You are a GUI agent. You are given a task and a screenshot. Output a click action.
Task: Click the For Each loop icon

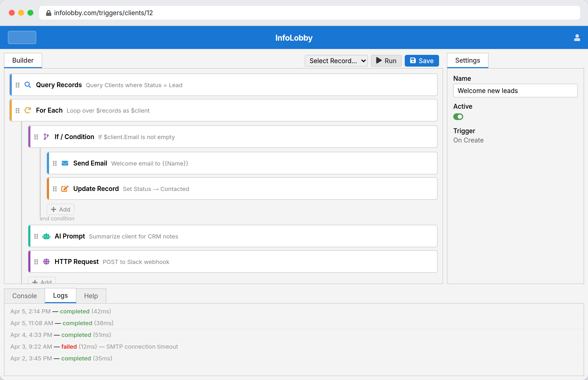[x=27, y=110]
